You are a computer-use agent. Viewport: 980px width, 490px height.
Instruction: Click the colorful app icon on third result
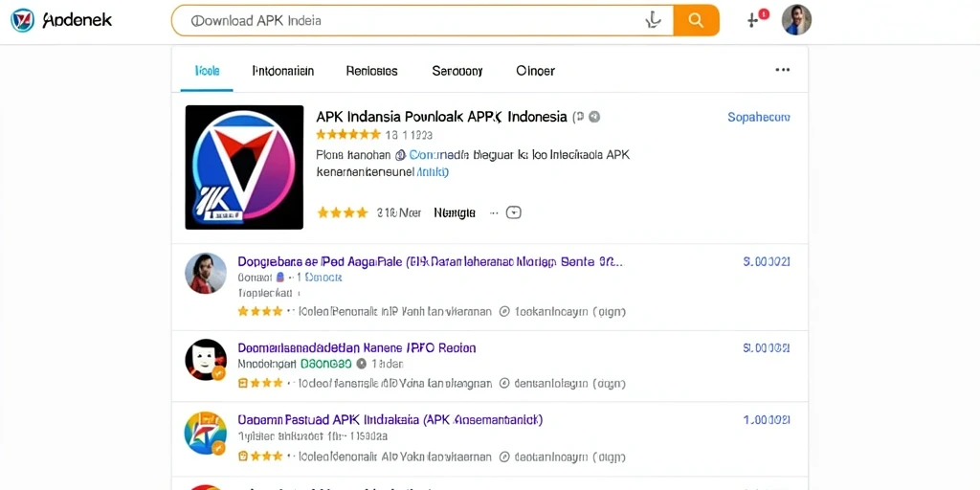click(206, 433)
